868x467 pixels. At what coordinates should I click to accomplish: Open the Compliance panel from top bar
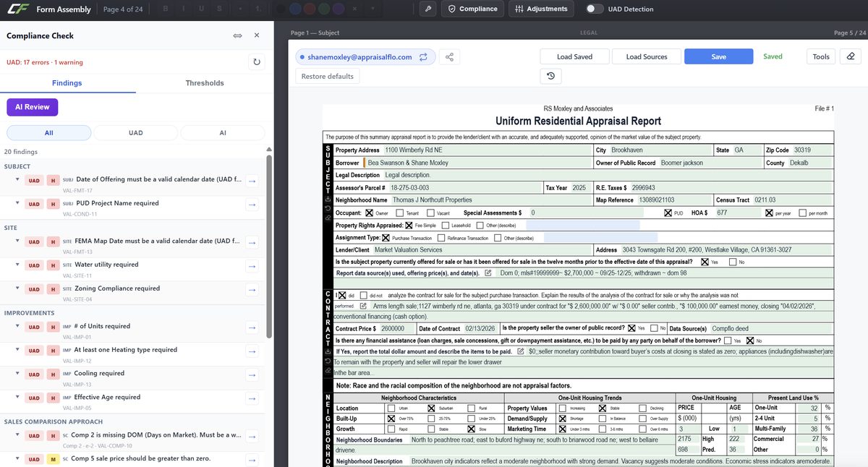pyautogui.click(x=474, y=9)
